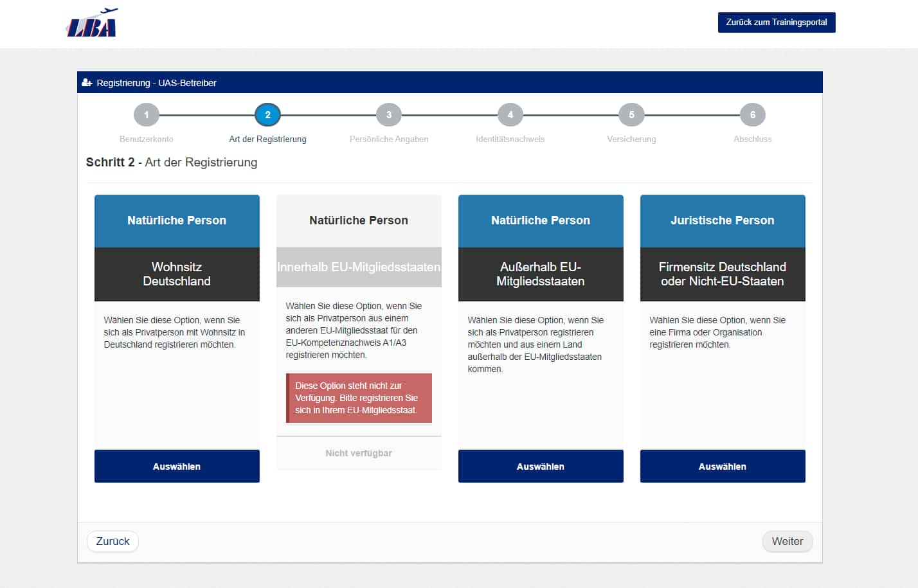Click the user-plus icon beside Registrierung
The height and width of the screenshot is (588, 918).
[x=87, y=83]
